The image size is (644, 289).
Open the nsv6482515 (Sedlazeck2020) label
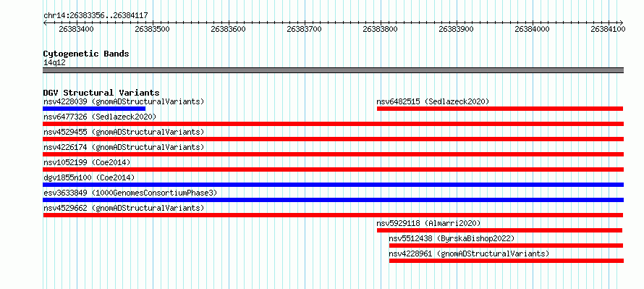coord(433,101)
